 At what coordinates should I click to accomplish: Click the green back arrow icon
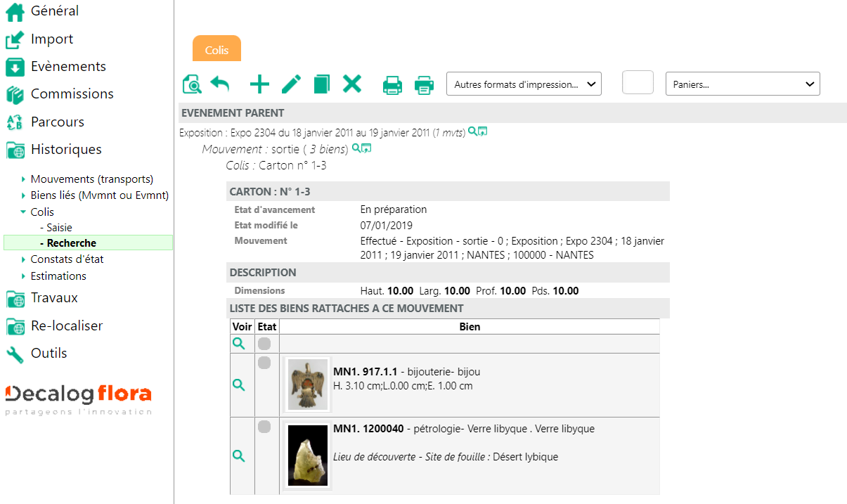click(220, 84)
